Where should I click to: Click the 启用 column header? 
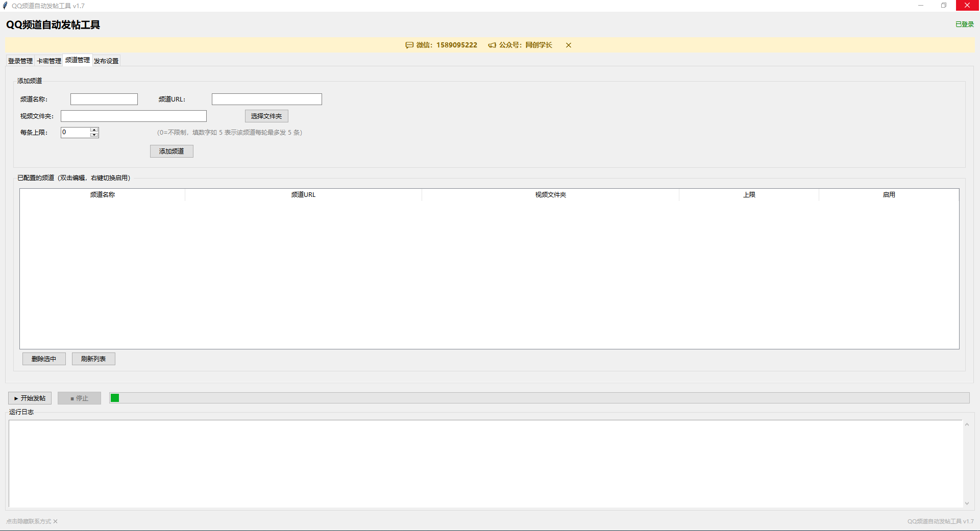(x=889, y=195)
